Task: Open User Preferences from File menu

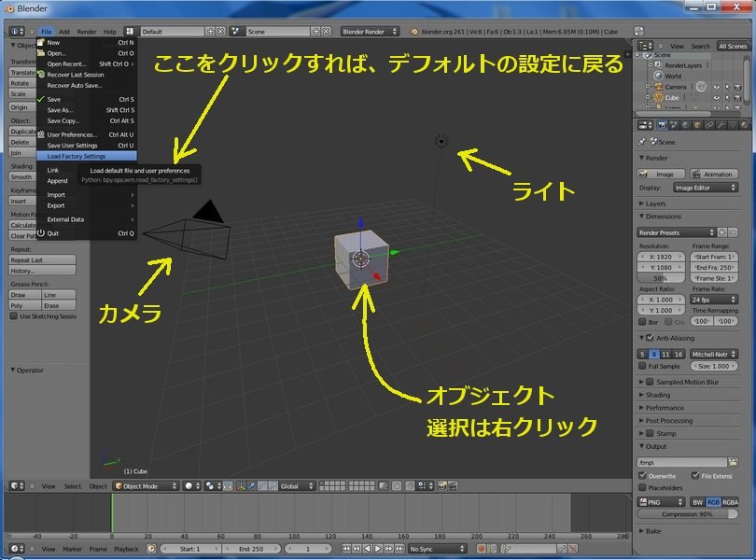Action: 86,134
